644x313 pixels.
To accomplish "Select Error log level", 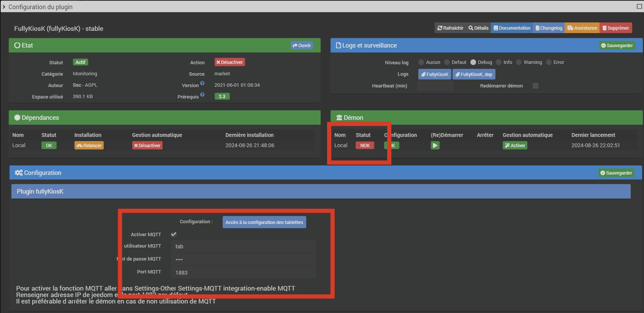I will point(549,62).
